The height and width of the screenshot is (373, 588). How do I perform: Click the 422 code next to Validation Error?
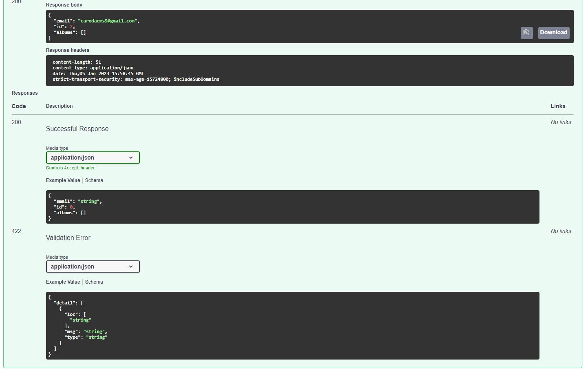click(16, 231)
